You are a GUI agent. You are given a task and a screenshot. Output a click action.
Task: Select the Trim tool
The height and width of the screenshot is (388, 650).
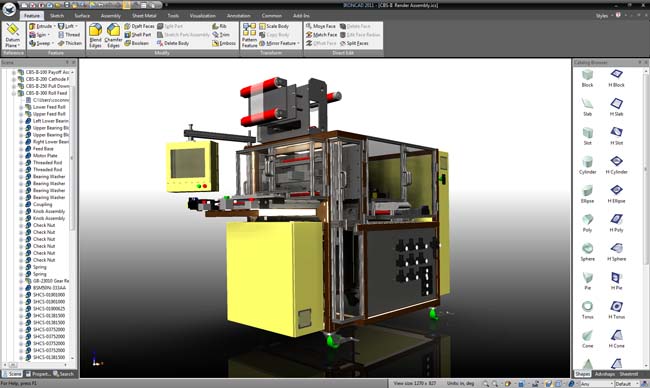click(x=221, y=35)
